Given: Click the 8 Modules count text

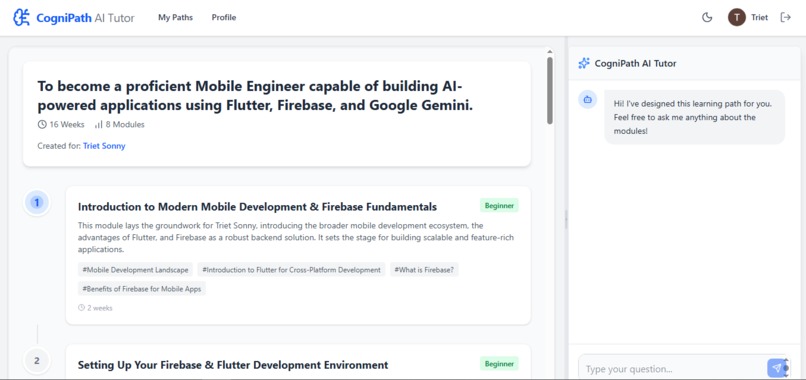Looking at the screenshot, I should pyautogui.click(x=125, y=124).
